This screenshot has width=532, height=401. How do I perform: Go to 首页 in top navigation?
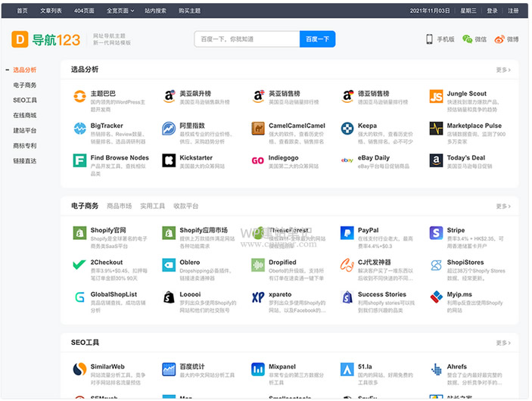click(x=23, y=11)
